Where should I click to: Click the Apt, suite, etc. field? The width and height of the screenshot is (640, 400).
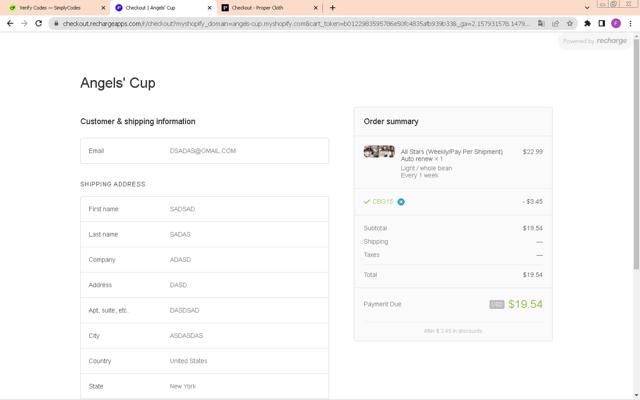(x=204, y=310)
